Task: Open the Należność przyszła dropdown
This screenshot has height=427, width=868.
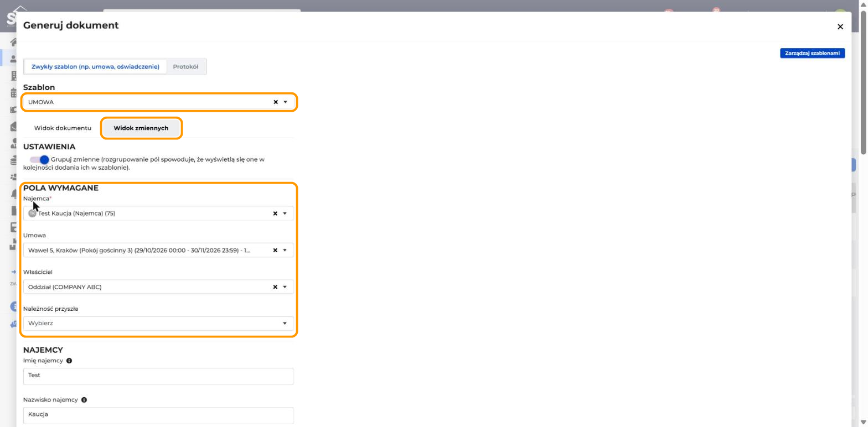Action: (158, 324)
